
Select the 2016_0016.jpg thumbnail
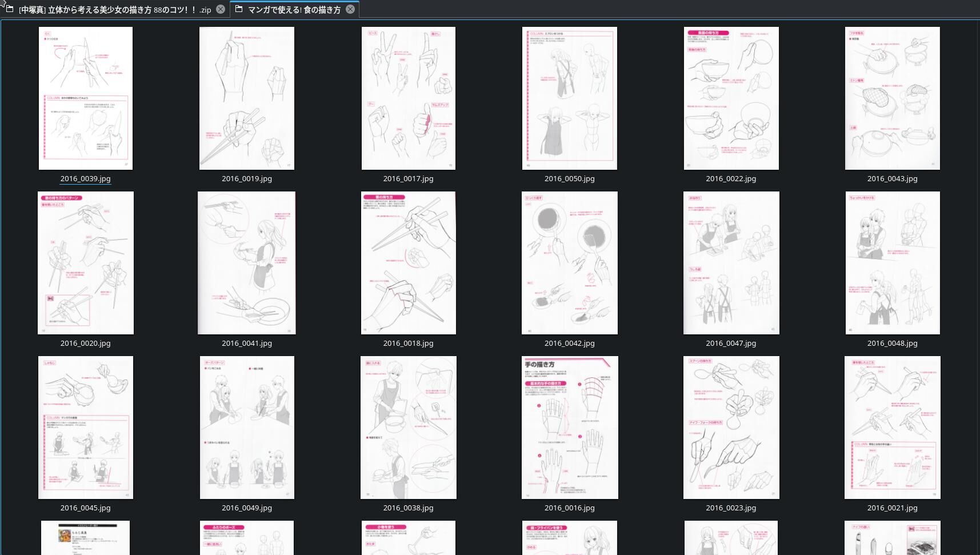click(570, 428)
